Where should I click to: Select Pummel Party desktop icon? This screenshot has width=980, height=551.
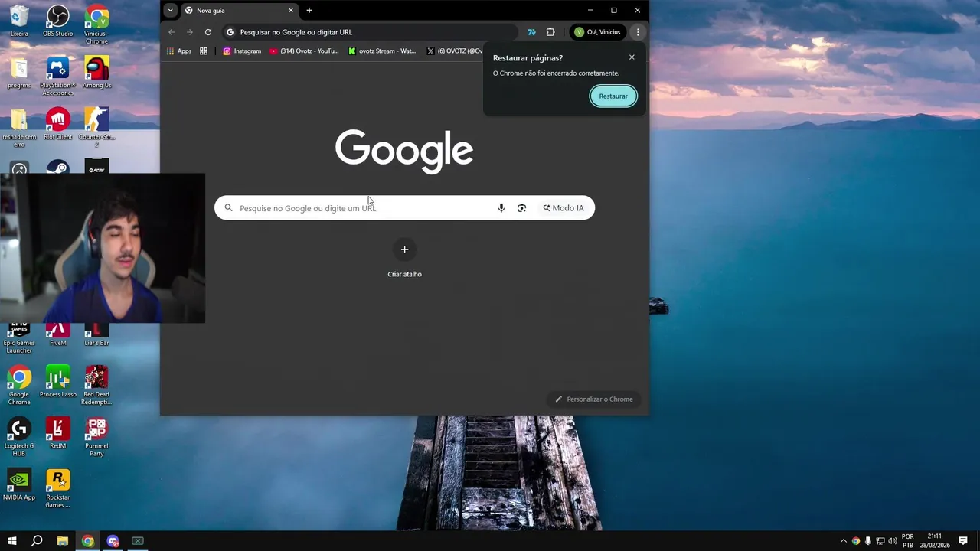(x=96, y=437)
